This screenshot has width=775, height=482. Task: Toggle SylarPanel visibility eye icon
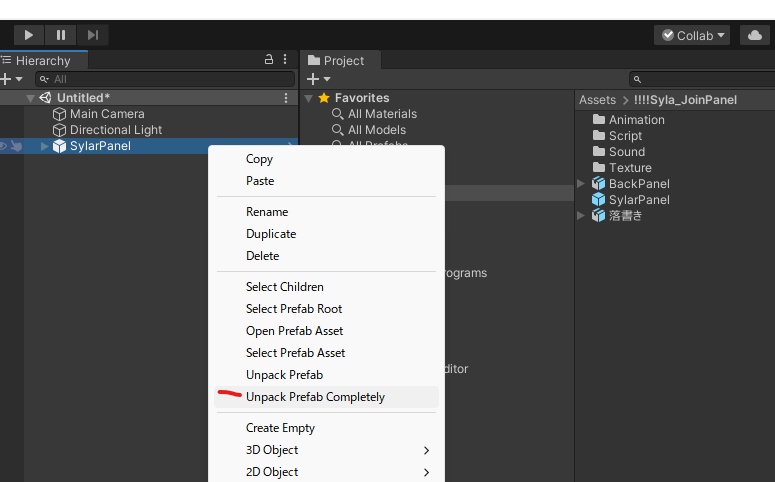click(4, 146)
